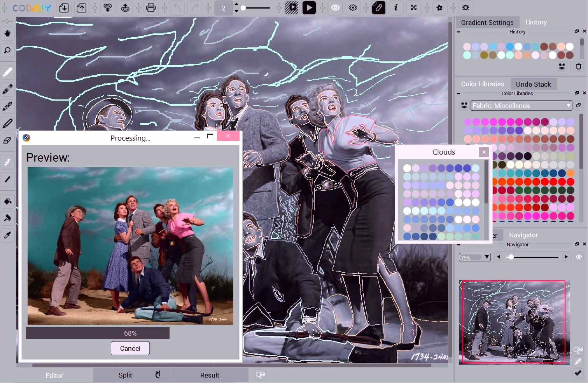The height and width of the screenshot is (383, 588).
Task: Switch to the Gradient Settings tab
Action: [487, 23]
